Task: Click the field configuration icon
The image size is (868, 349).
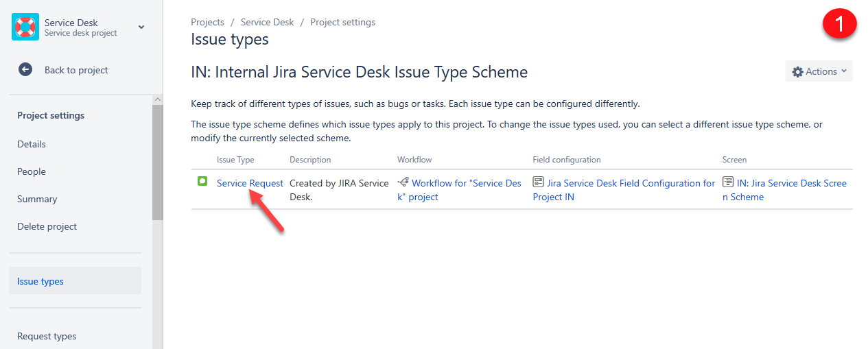Action: coord(539,182)
